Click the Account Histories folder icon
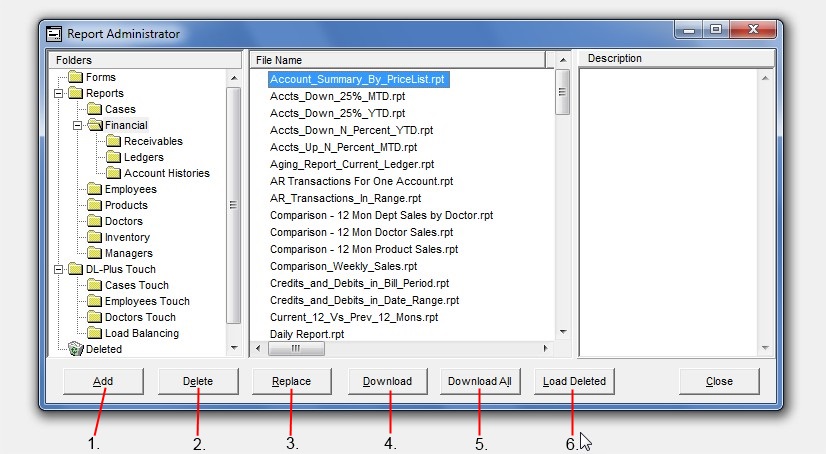 113,173
